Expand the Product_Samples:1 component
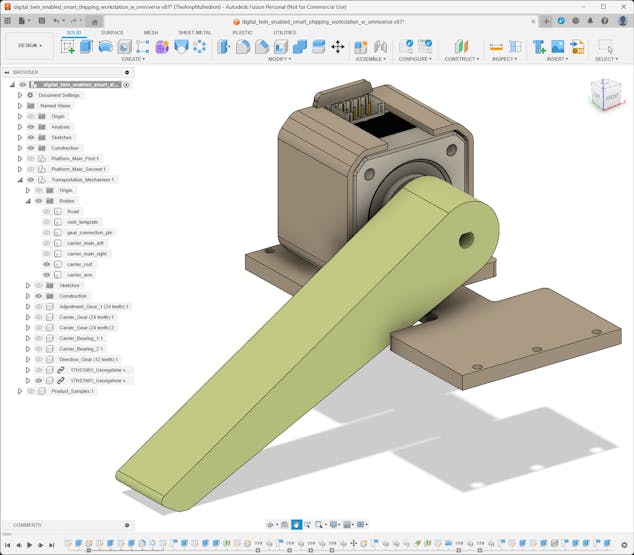This screenshot has width=634, height=555. point(19,391)
